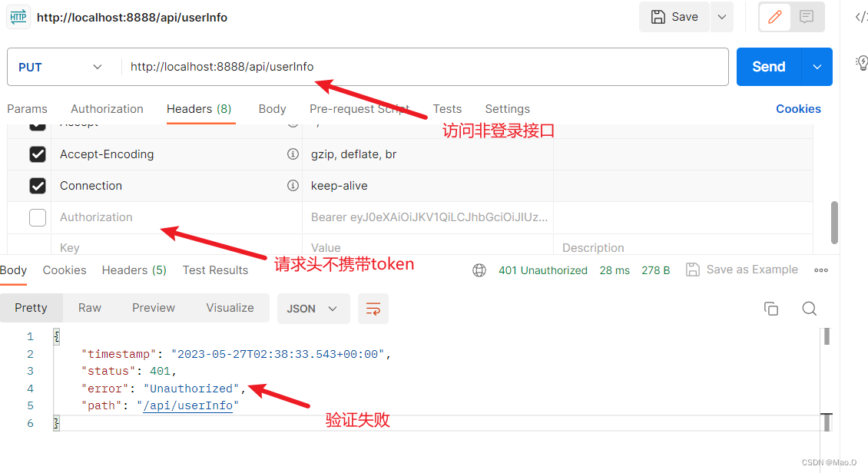Image resolution: width=868 pixels, height=473 pixels.
Task: Click the keep-alive value
Action: 340,186
